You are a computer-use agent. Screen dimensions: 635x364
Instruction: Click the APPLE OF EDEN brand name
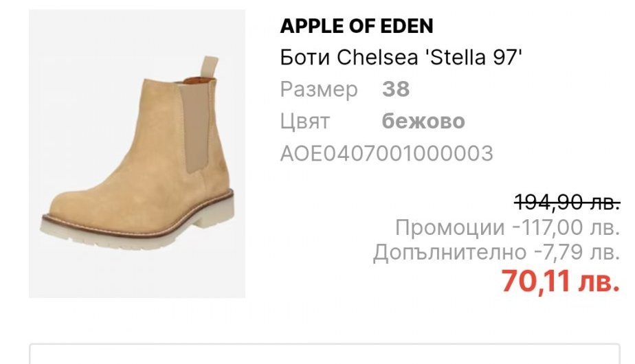click(357, 26)
